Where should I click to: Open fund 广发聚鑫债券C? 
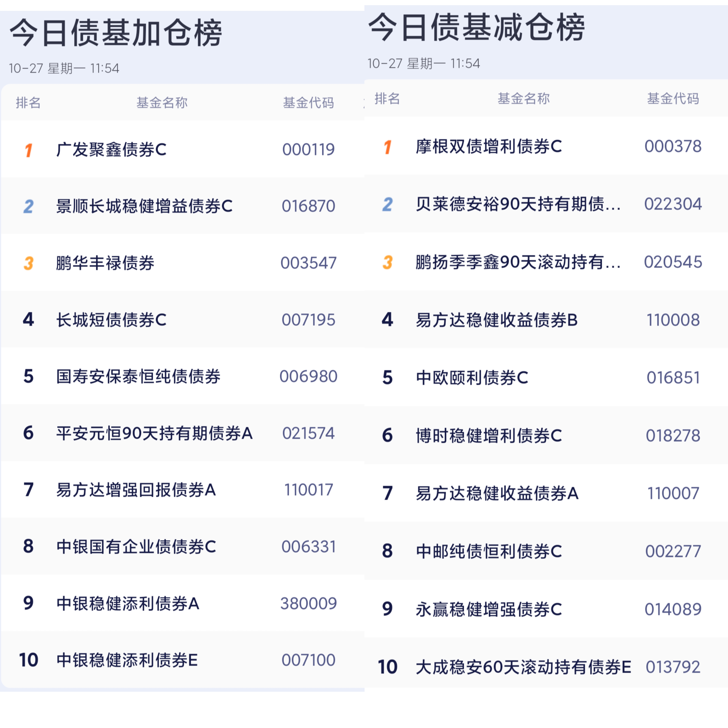tap(111, 150)
